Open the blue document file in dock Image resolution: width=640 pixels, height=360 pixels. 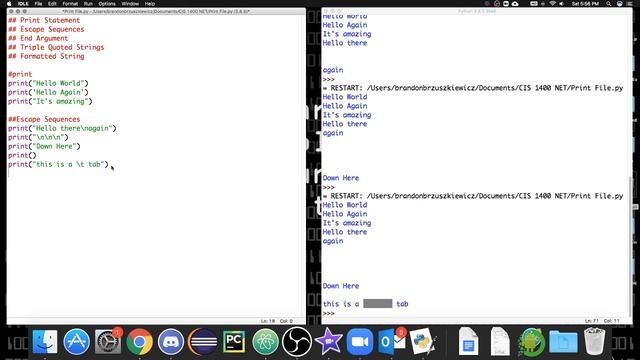[x=468, y=341]
